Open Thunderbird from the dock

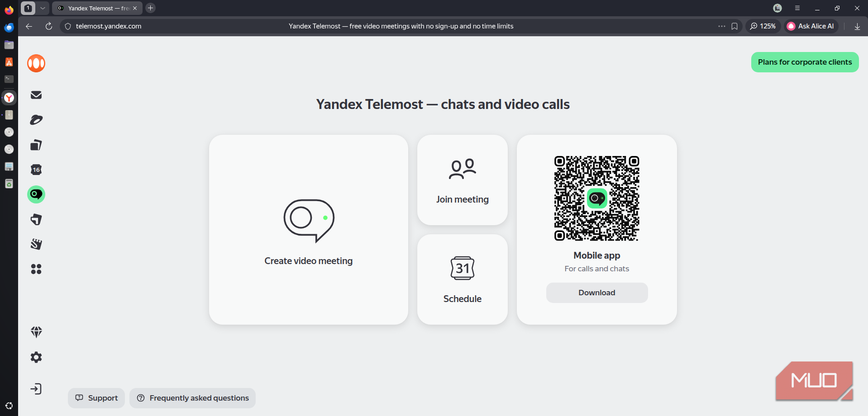(x=9, y=28)
